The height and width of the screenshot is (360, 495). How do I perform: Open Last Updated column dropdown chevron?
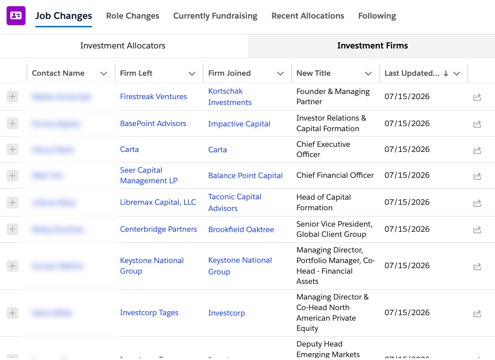457,73
